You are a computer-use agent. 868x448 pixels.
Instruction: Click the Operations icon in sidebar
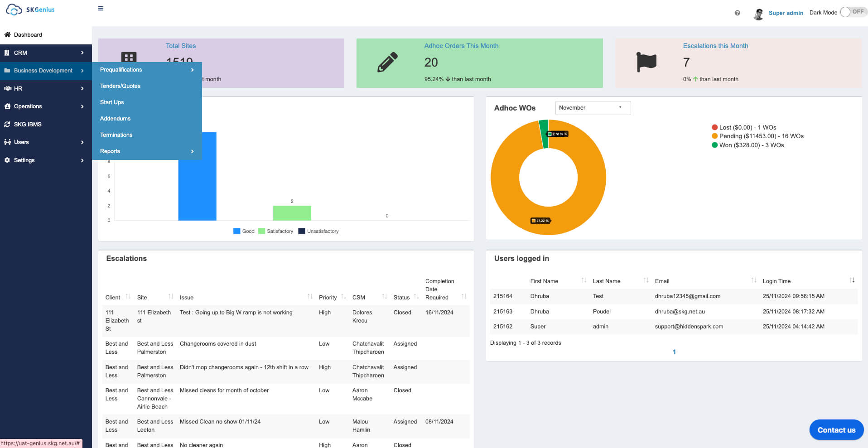(x=7, y=106)
